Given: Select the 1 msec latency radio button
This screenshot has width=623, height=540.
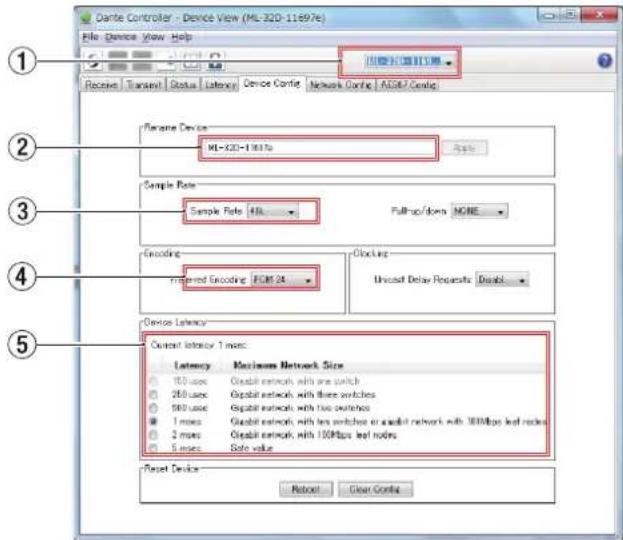Looking at the screenshot, I should click(x=153, y=421).
